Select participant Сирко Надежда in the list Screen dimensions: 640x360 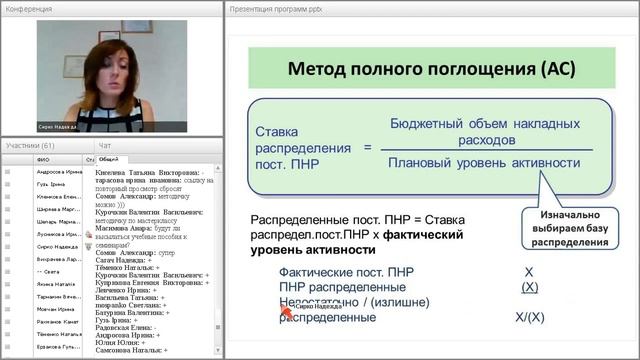click(57, 247)
